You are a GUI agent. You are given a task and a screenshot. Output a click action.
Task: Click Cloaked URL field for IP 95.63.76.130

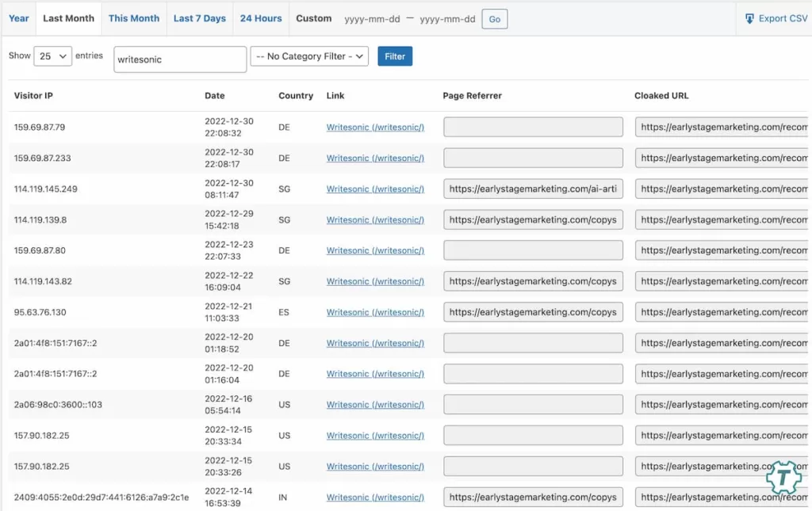pos(723,312)
